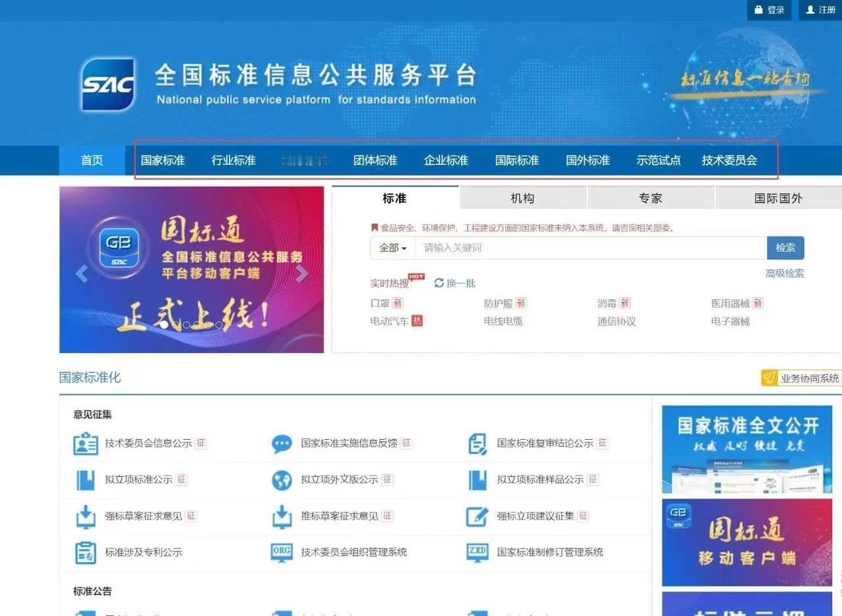Screen dimensions: 842x616
Task: Click the 检索 search button
Action: point(785,248)
